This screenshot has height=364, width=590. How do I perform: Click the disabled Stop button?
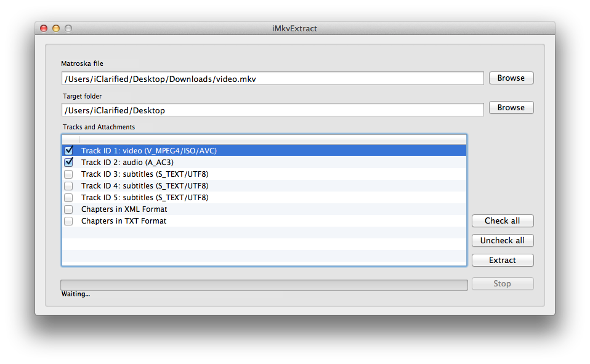coord(503,283)
